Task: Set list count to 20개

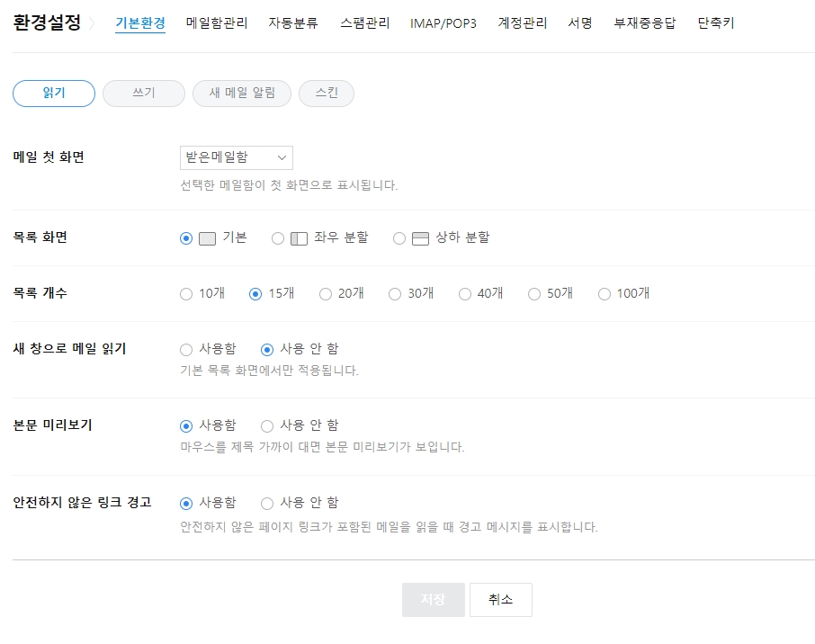Action: [326, 294]
